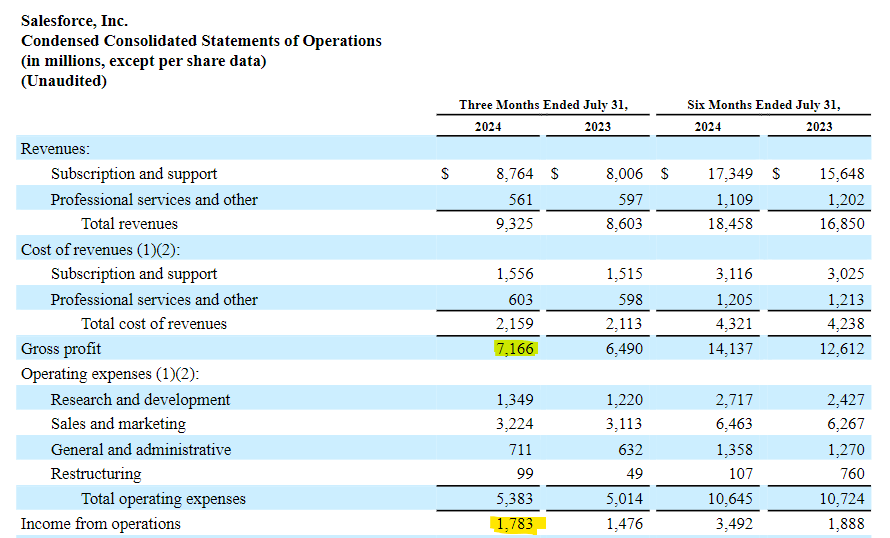This screenshot has height=538, width=890.
Task: Click the Six Months Ended July 31 header
Action: point(763,105)
